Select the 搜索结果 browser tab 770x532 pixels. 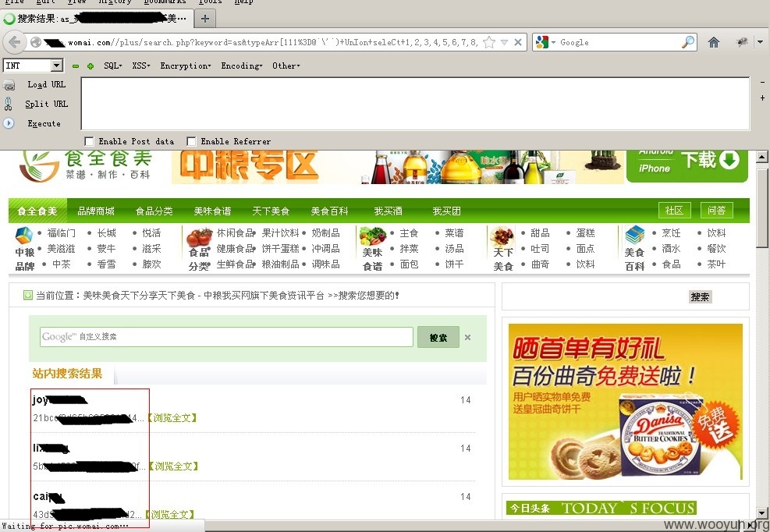pos(96,19)
